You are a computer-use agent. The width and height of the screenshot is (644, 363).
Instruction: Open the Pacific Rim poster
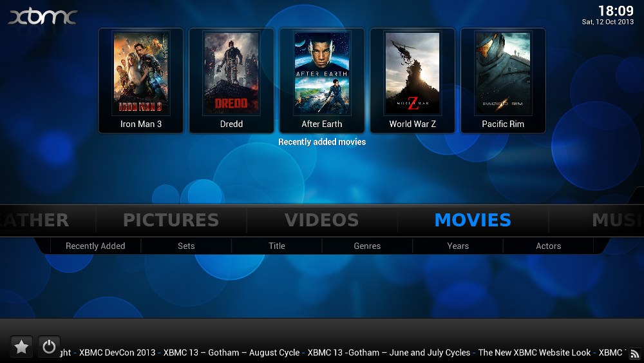click(503, 74)
